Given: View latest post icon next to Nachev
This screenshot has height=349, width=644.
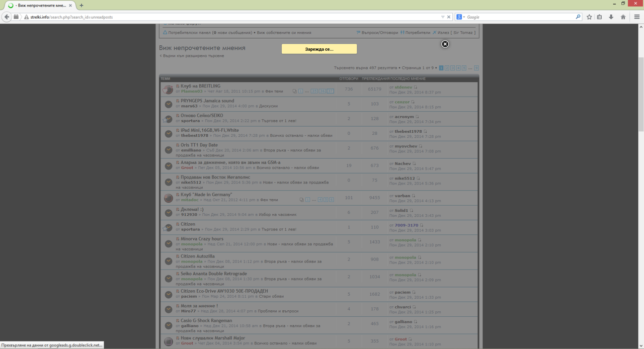Looking at the screenshot, I should [x=415, y=163].
